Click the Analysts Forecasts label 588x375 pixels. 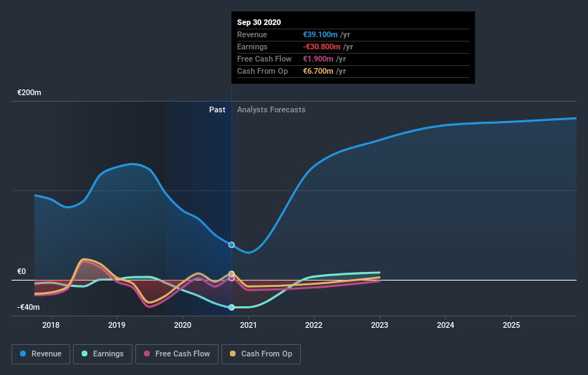click(271, 109)
